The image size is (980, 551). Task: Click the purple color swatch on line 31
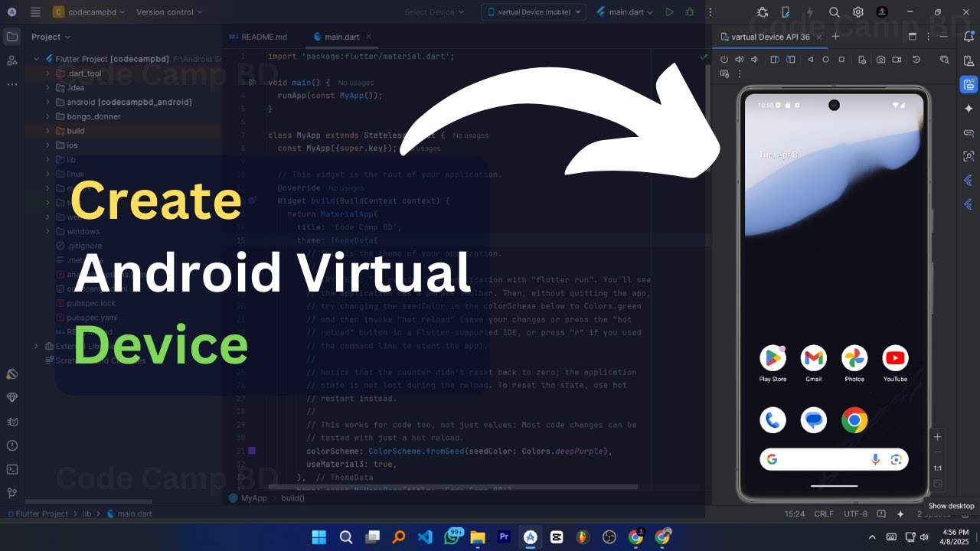click(x=252, y=452)
